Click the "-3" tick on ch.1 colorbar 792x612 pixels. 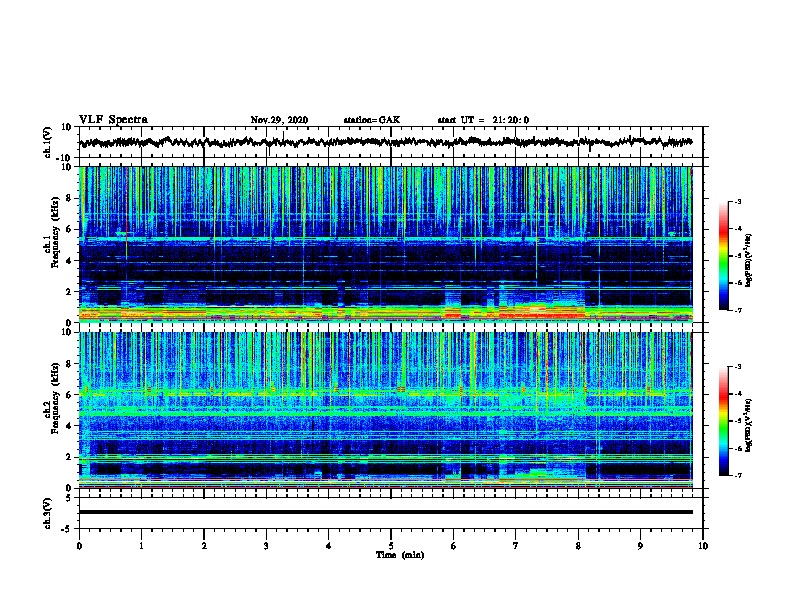click(x=737, y=201)
